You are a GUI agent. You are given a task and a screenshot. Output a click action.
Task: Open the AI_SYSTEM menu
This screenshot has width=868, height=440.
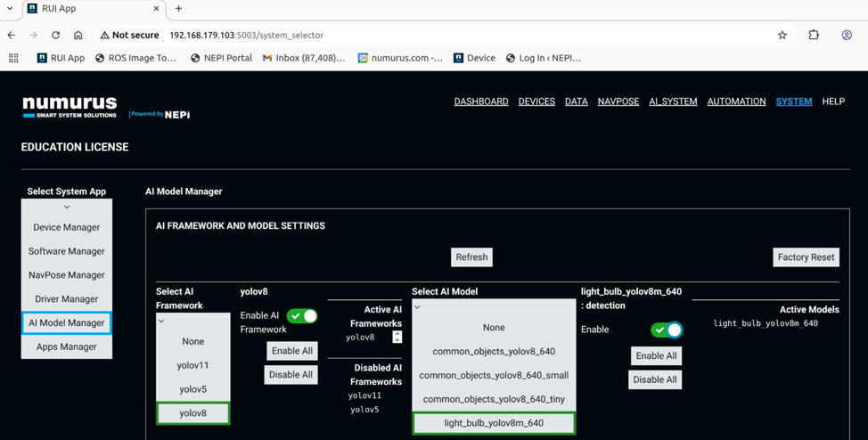(x=673, y=102)
